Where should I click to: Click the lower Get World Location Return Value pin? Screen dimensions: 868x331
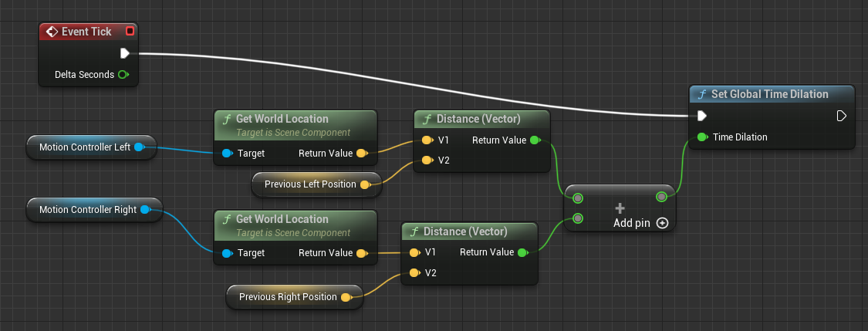(x=360, y=253)
